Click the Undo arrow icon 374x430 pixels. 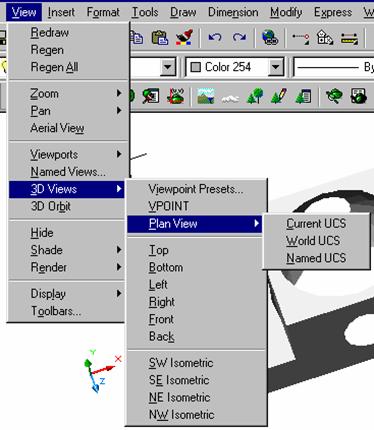(215, 37)
